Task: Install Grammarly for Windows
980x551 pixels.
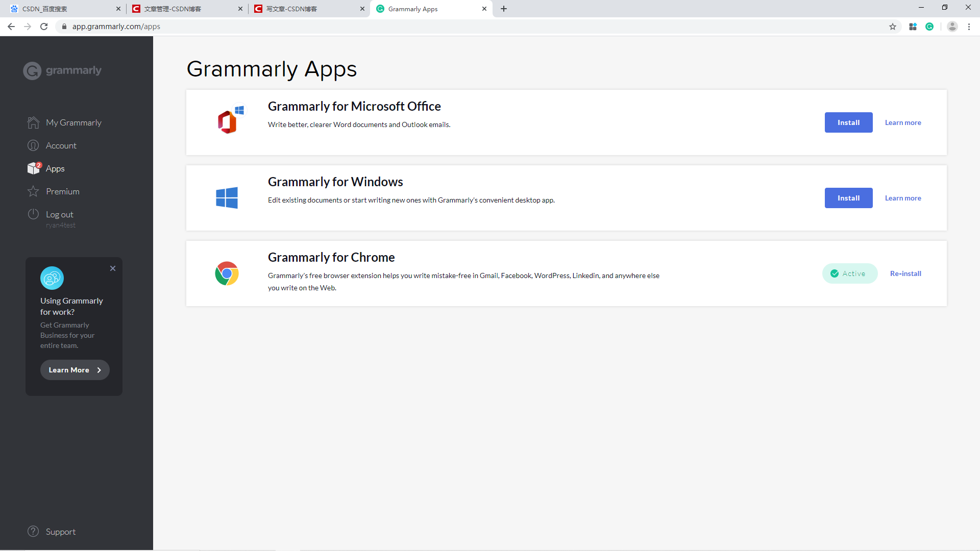Action: pos(848,198)
